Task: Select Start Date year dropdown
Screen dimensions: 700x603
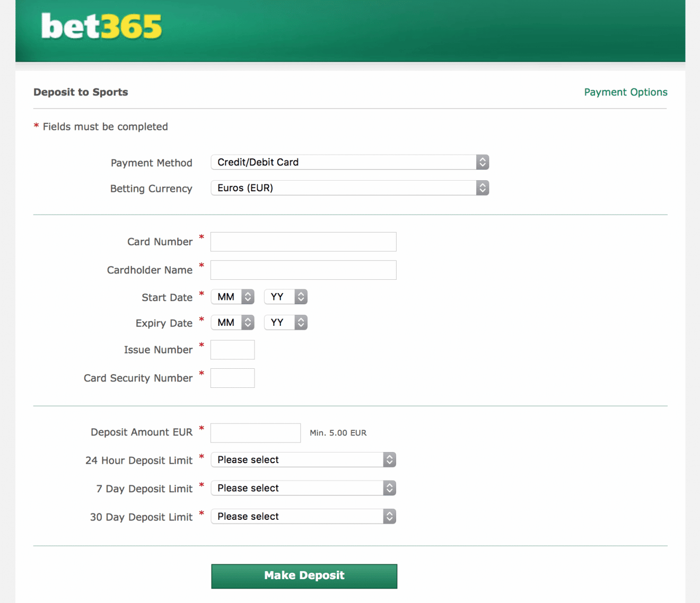Action: click(x=285, y=297)
